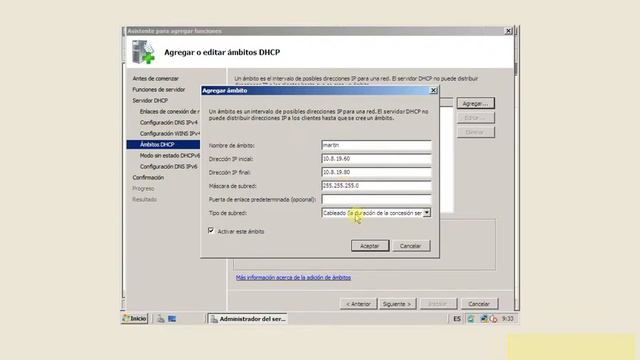Image resolution: width=640 pixels, height=360 pixels.
Task: Click the Dirección IP inicial field
Action: (376, 158)
